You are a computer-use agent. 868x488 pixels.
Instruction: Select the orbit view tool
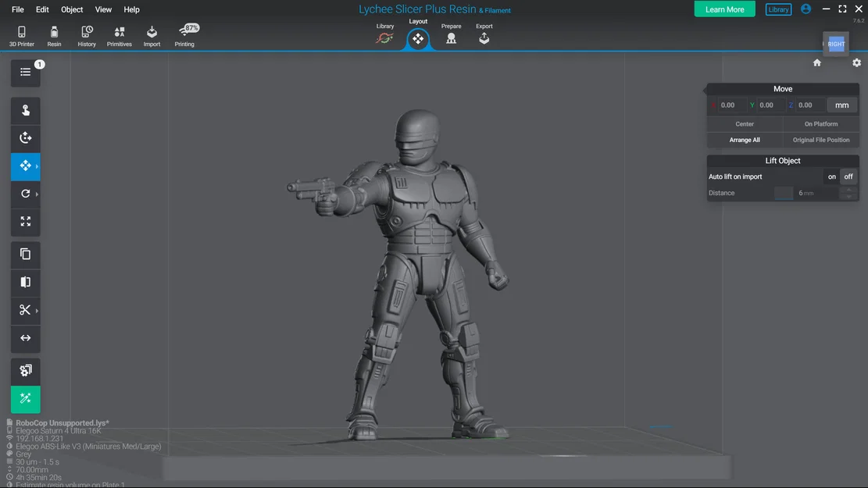(x=26, y=137)
